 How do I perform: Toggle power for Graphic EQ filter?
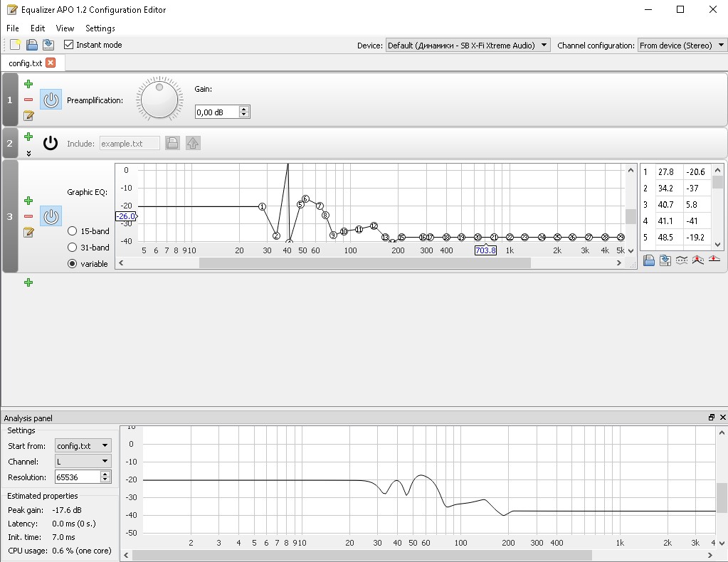tap(51, 216)
